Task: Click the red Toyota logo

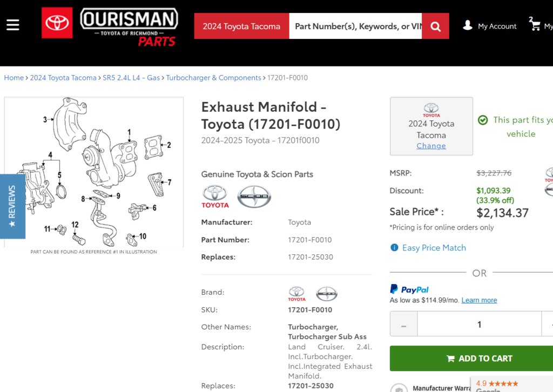Action: [x=57, y=23]
